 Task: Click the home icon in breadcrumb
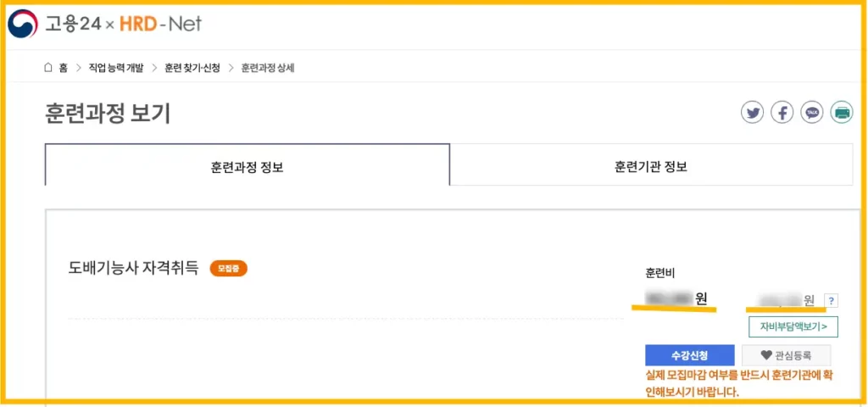point(48,68)
